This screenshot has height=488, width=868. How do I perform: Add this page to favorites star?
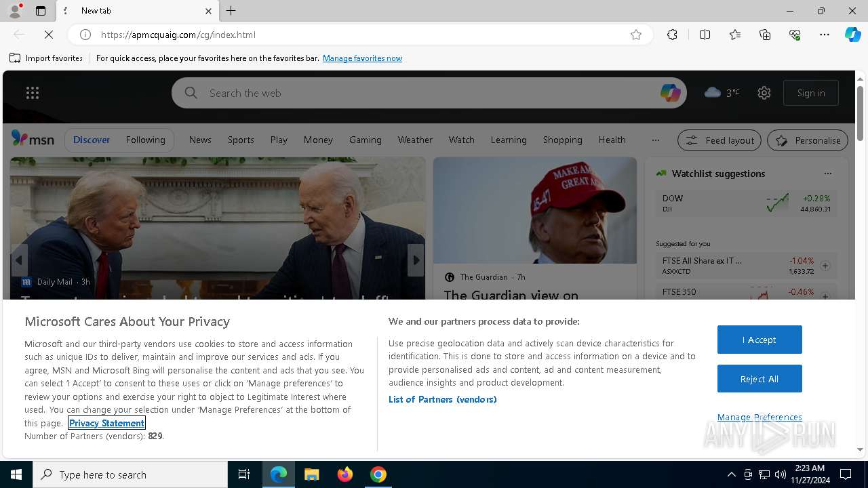(x=636, y=35)
